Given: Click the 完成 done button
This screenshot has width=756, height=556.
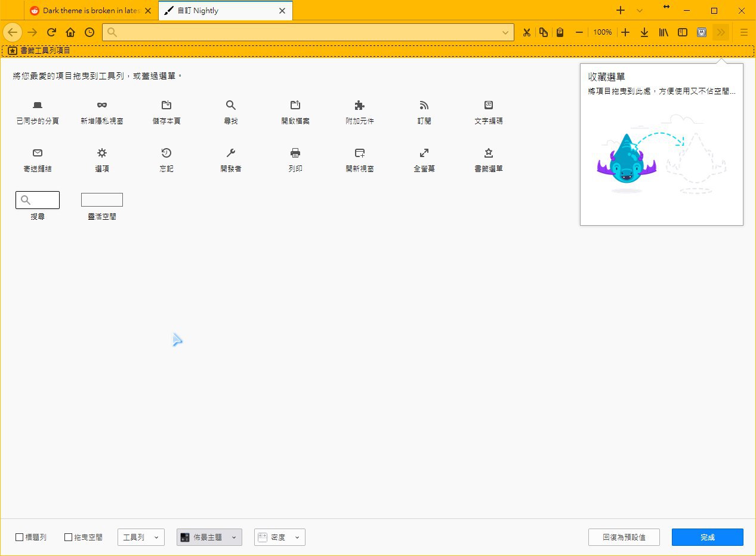Looking at the screenshot, I should click(x=707, y=537).
